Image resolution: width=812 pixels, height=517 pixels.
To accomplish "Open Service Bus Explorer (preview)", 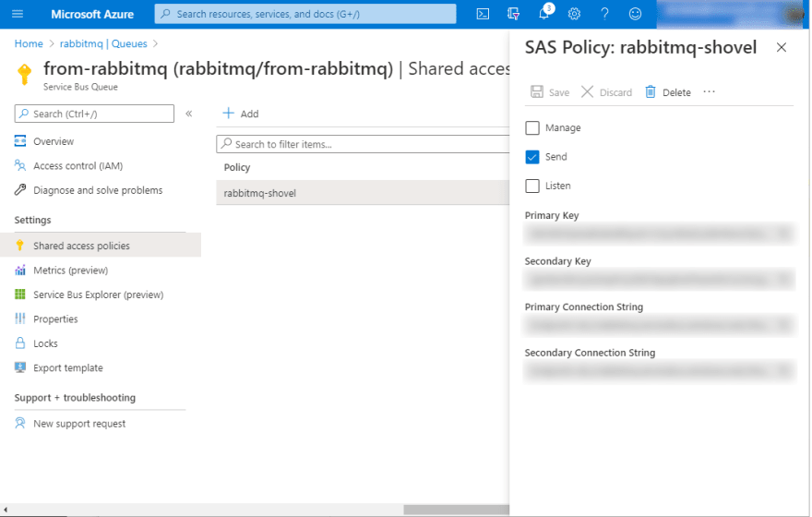I will tap(100, 295).
